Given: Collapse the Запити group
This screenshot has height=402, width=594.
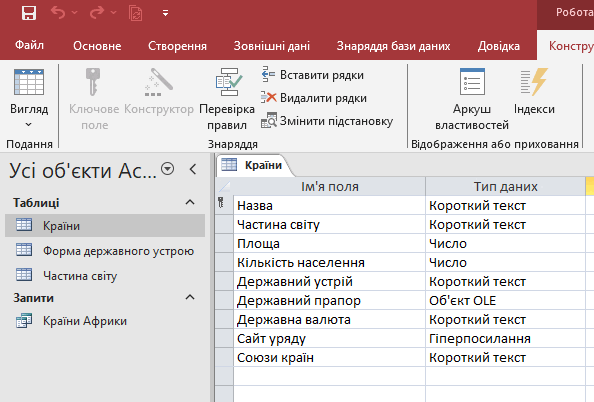Looking at the screenshot, I should (x=190, y=297).
